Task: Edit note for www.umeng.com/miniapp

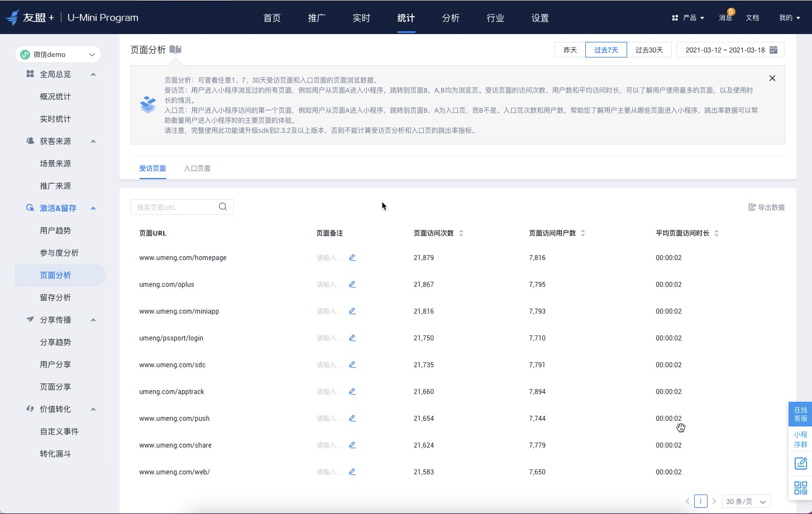Action: point(352,311)
